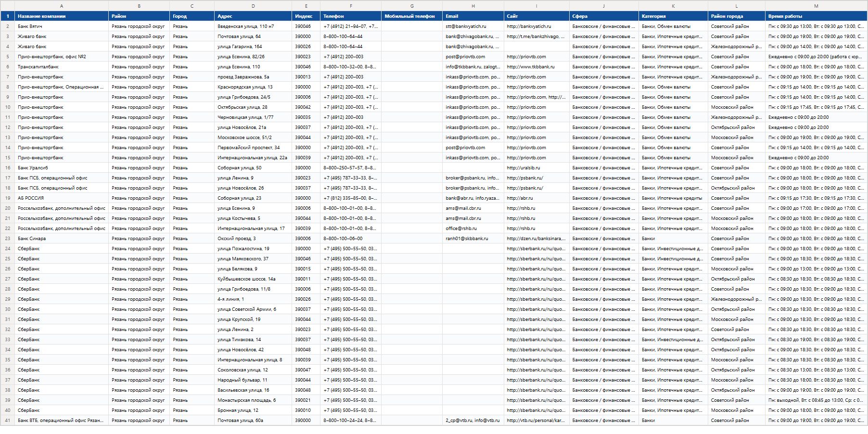The image size is (868, 434).
Task: Click address 'Монастырская площадь, 6'
Action: pyautogui.click(x=253, y=400)
